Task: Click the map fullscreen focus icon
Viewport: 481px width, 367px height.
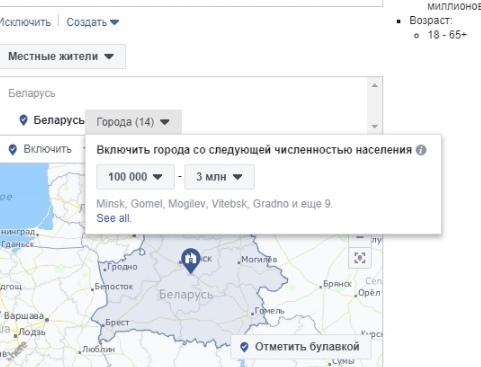Action: click(x=360, y=258)
